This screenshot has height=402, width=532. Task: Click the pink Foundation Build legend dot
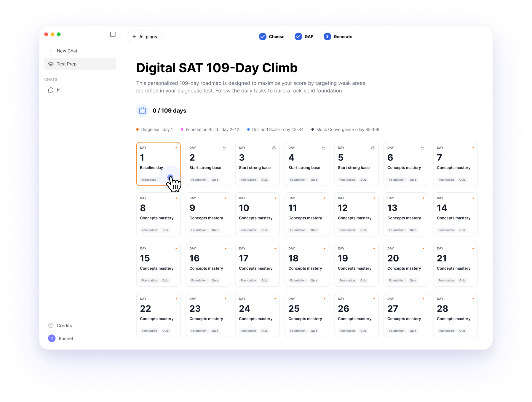coord(182,129)
